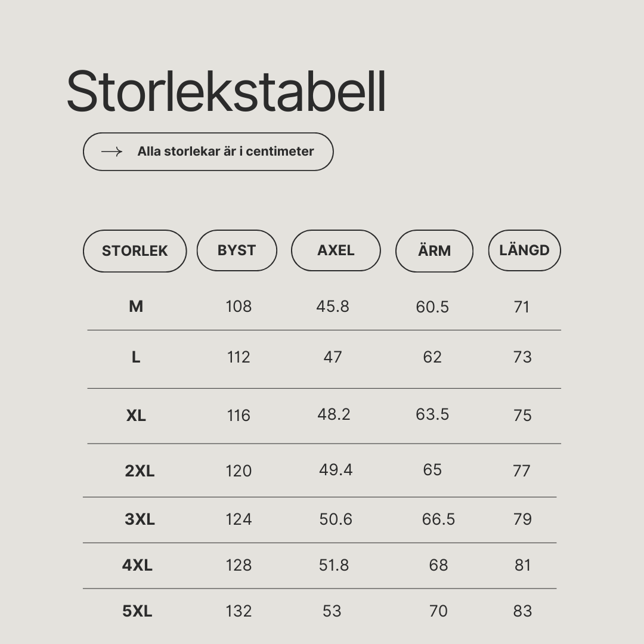Select the L size row label
The image size is (644, 644).
(136, 357)
